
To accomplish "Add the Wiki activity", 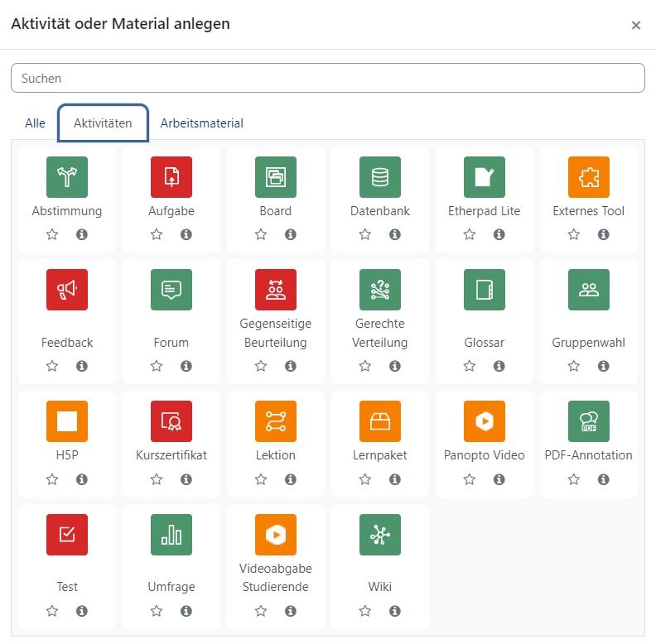I will [380, 535].
